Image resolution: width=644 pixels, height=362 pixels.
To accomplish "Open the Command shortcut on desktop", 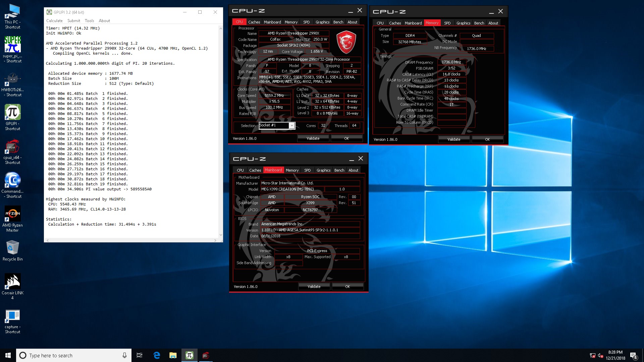I will tap(12, 185).
